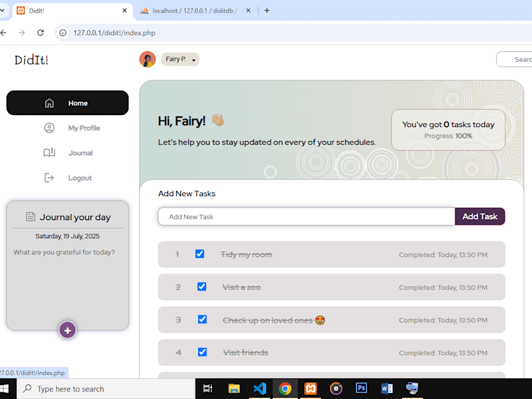The image size is (532, 399).
Task: Click the browser back arrow
Action: pos(3,33)
